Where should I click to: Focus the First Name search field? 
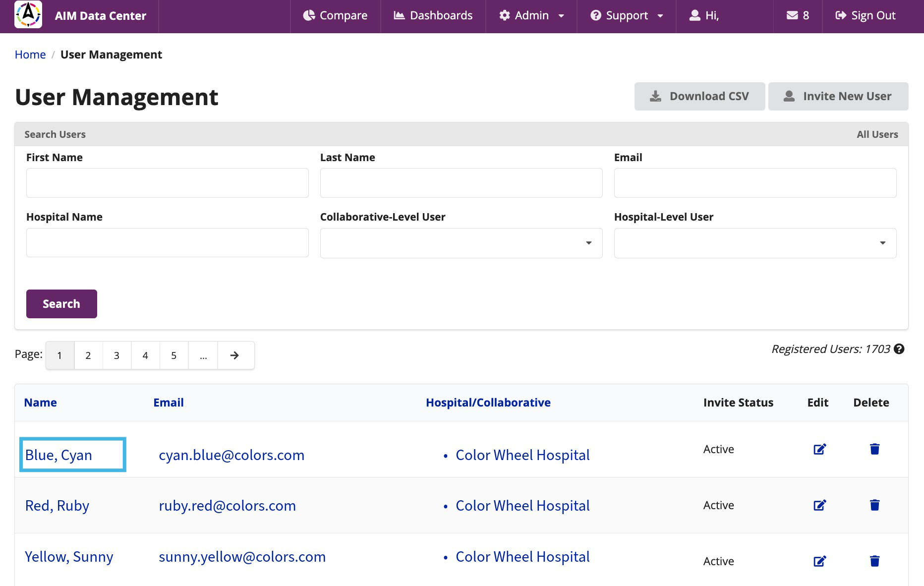[168, 183]
